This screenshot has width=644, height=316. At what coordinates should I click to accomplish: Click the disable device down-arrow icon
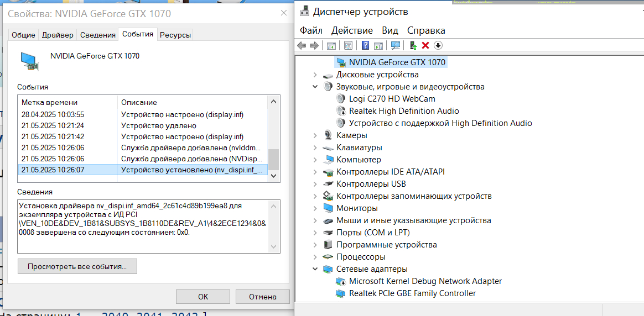click(438, 45)
